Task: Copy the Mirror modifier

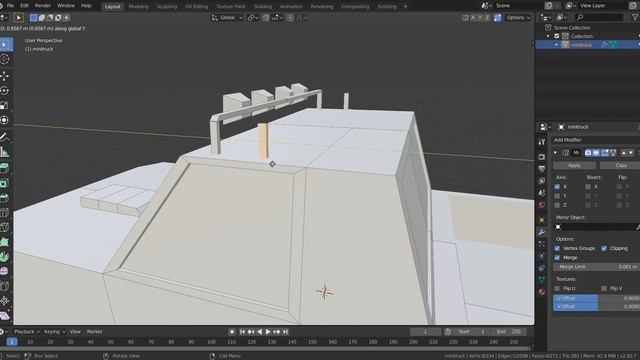Action: pyautogui.click(x=620, y=165)
